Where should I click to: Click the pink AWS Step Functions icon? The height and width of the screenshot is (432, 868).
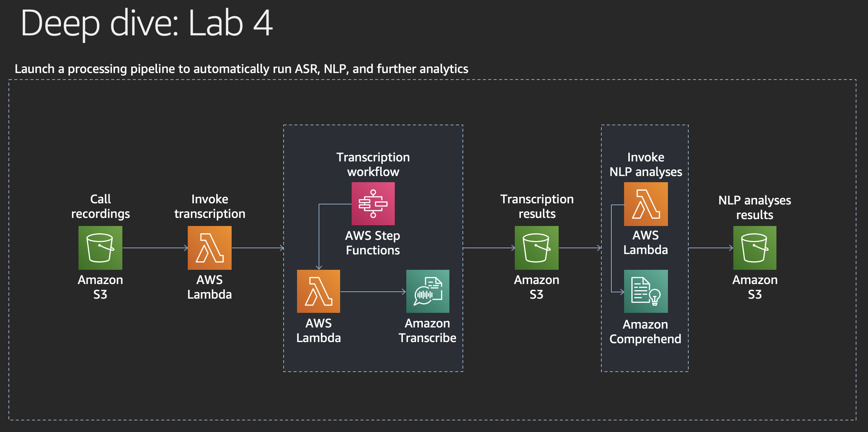click(373, 204)
